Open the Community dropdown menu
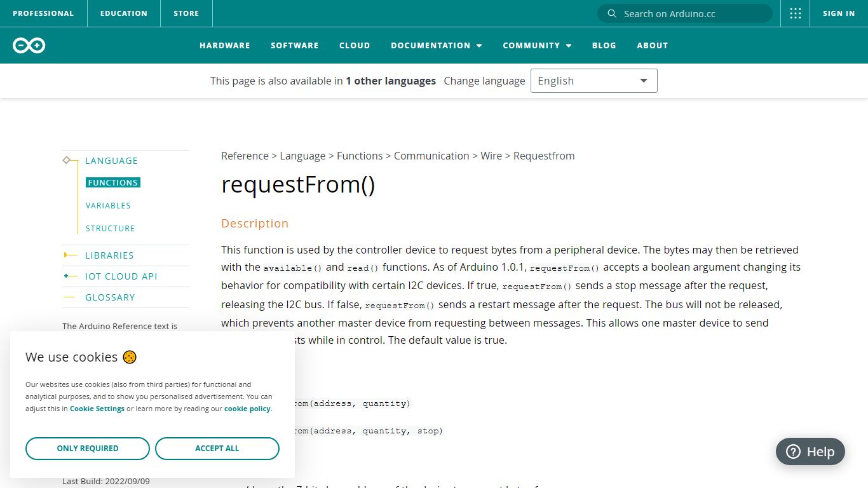The width and height of the screenshot is (868, 488). (537, 45)
